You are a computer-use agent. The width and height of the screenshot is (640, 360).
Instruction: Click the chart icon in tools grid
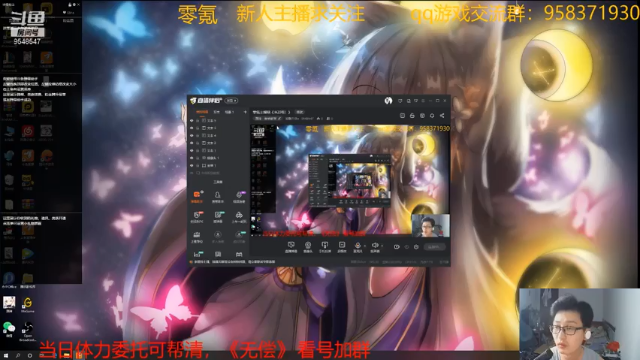(x=197, y=255)
